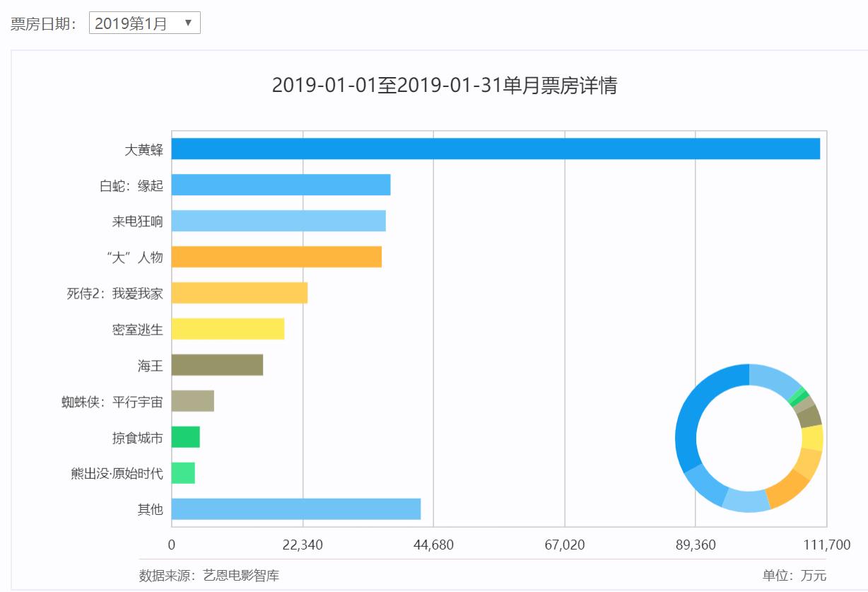Click the dropdown arrow next to 2019第1月
868x592 pixels.
click(x=187, y=22)
